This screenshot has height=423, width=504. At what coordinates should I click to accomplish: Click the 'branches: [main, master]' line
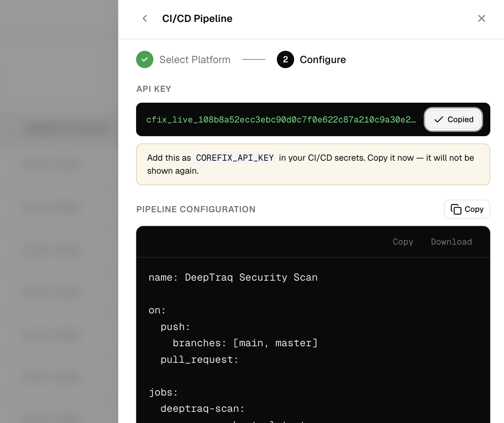245,343
